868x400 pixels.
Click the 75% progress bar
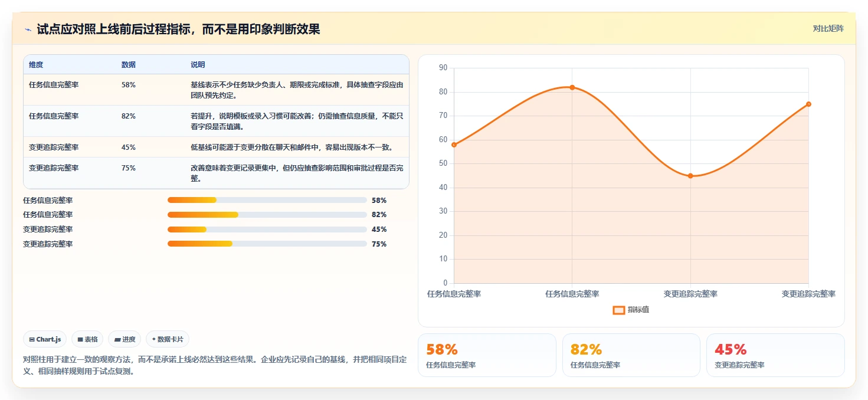pyautogui.click(x=267, y=244)
